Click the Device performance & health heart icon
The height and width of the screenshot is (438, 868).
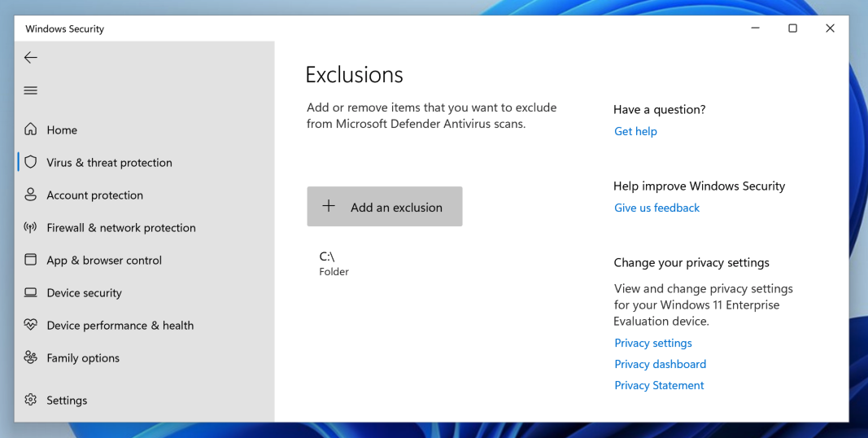click(x=31, y=325)
